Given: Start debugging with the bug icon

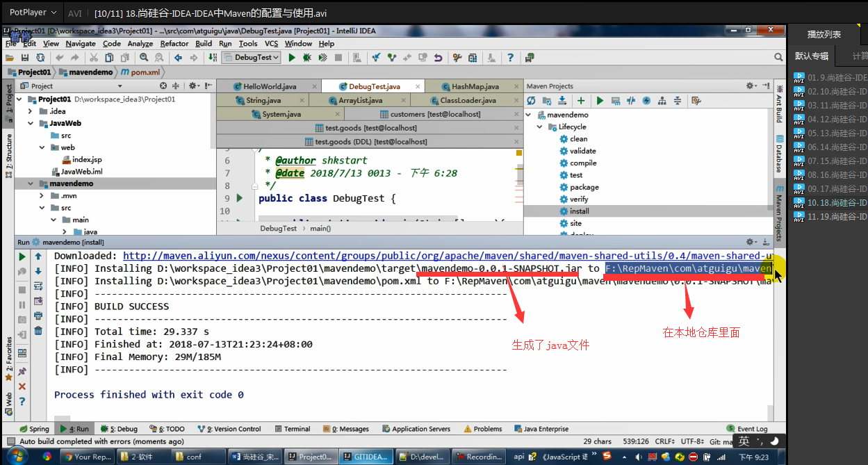Looking at the screenshot, I should [x=306, y=58].
